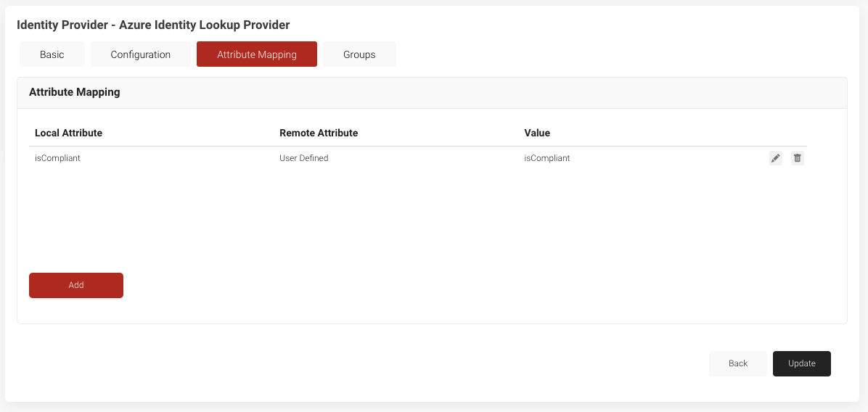Image resolution: width=868 pixels, height=412 pixels.
Task: Click the Value column header
Action: click(x=537, y=133)
